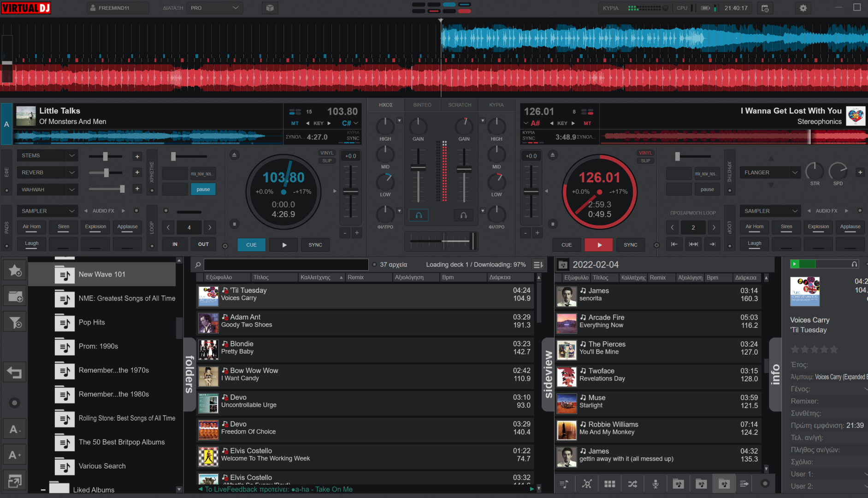This screenshot has height=498, width=868.
Task: Click the left deck pitch fader
Action: (x=351, y=191)
